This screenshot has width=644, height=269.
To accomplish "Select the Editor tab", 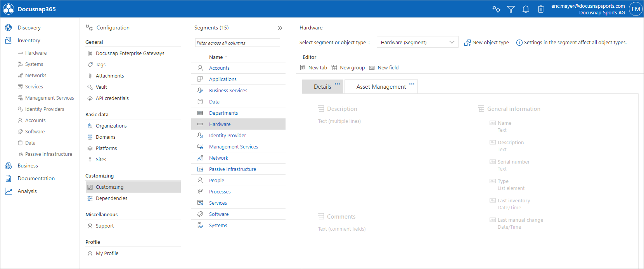I will point(309,57).
